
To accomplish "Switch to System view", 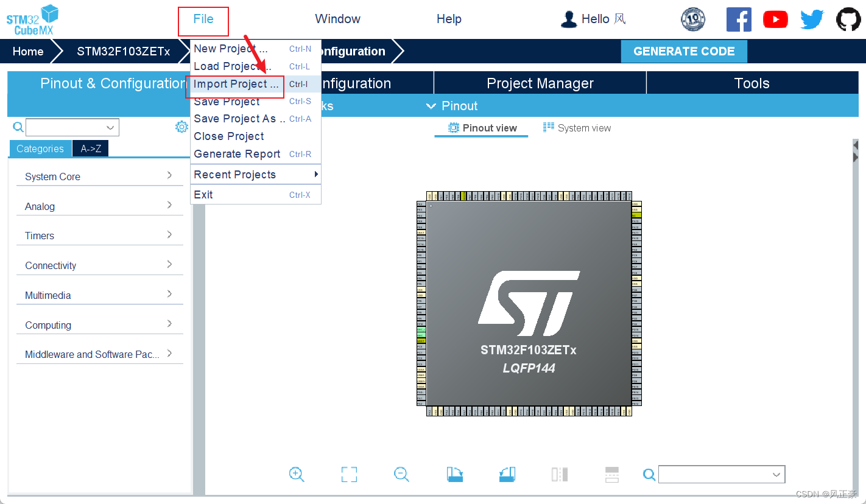I will [x=576, y=128].
